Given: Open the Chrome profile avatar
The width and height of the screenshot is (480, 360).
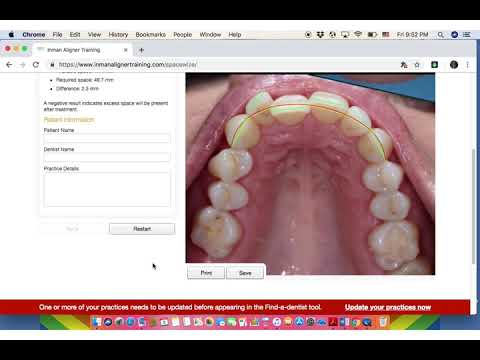Looking at the screenshot, I should tap(454, 65).
